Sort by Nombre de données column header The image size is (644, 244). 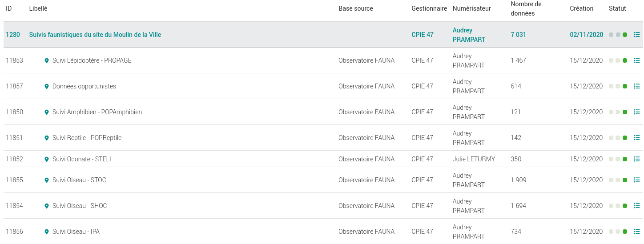click(526, 8)
